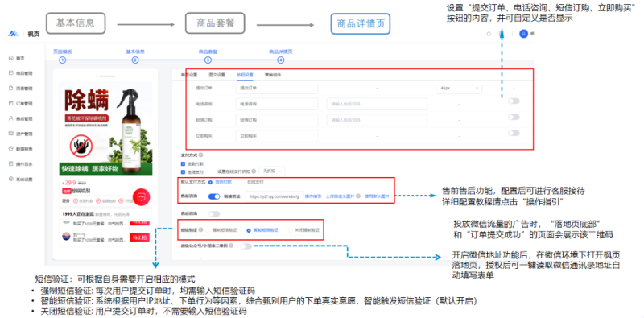This screenshot has width=644, height=318.
Task: Click the red chat bubble on phone preview
Action: [142, 196]
